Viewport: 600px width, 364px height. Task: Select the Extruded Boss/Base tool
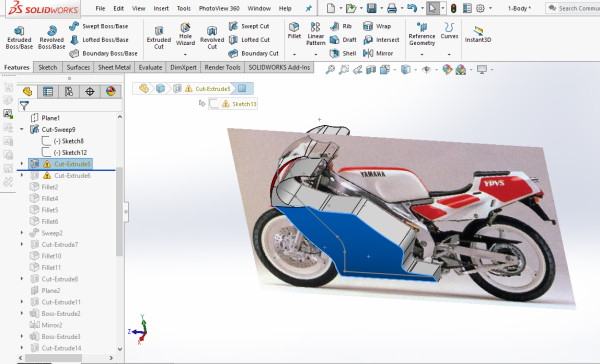pos(19,37)
